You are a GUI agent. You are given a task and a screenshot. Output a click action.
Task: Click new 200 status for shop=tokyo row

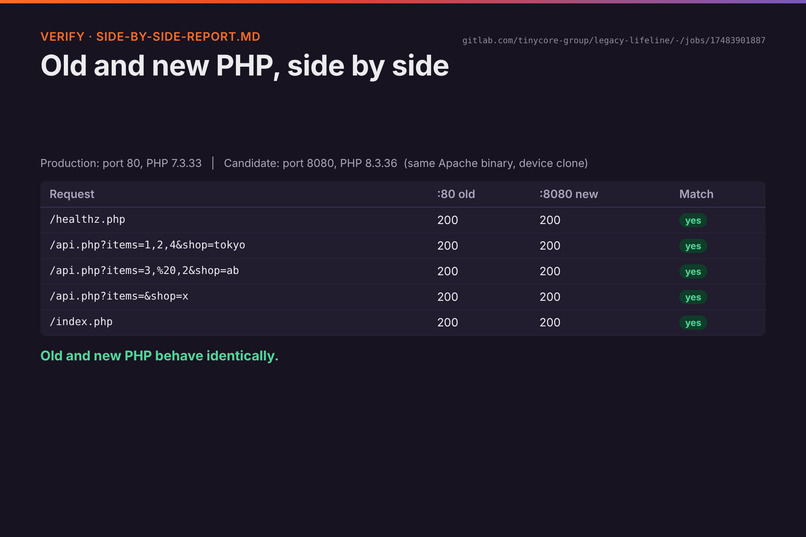(x=550, y=246)
